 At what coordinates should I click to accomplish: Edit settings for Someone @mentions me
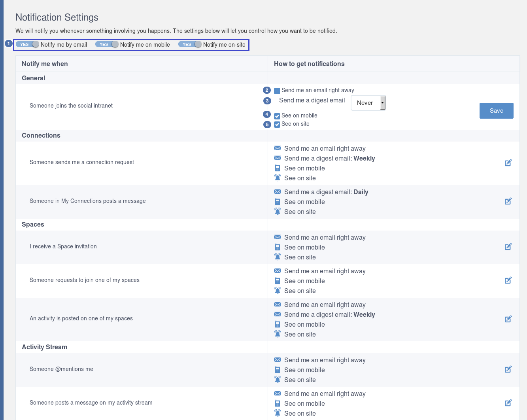click(x=508, y=369)
